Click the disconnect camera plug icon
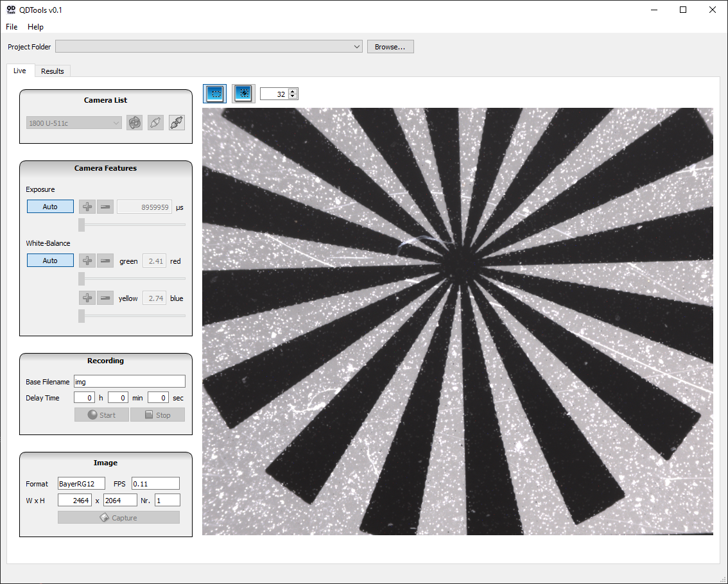The height and width of the screenshot is (584, 728). (177, 123)
